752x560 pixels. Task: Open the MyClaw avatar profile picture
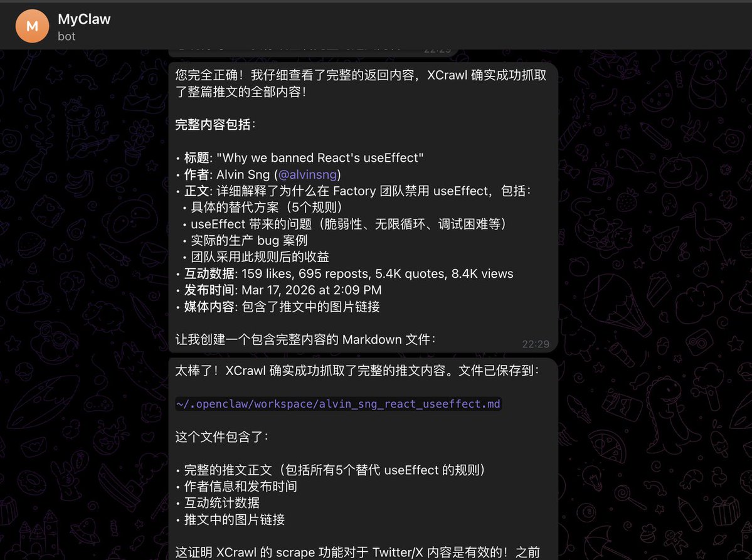[32, 26]
